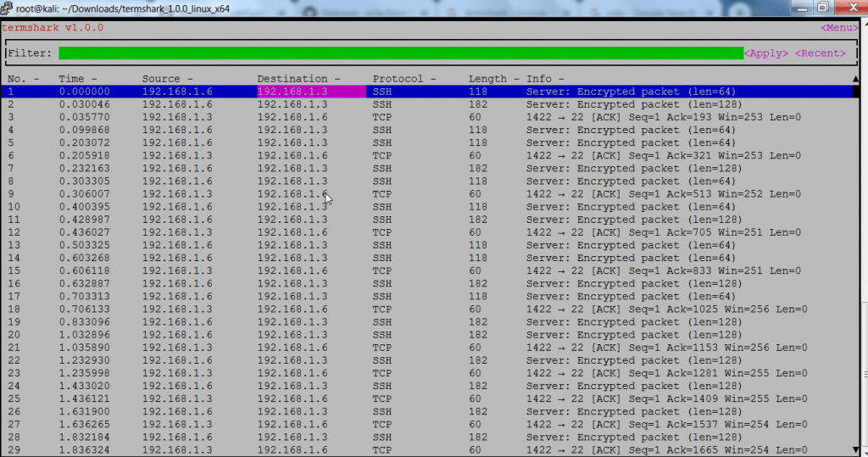Click the Apply filter button

tap(766, 53)
